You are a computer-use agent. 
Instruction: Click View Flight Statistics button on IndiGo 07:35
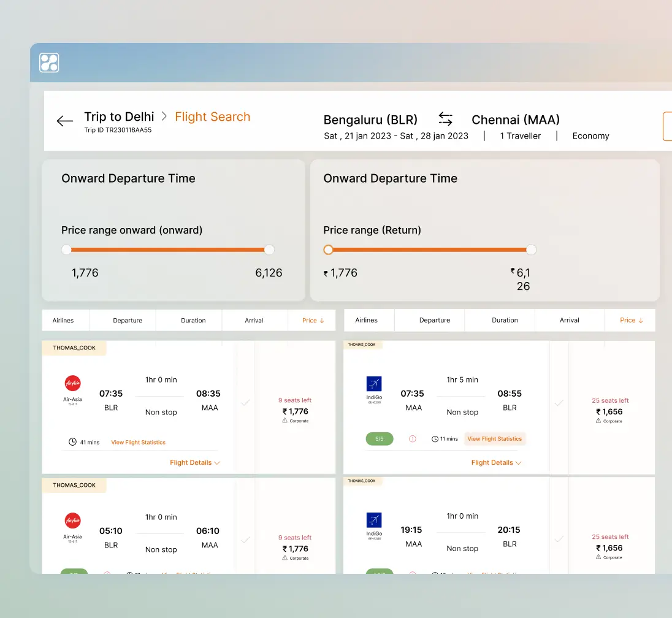494,439
